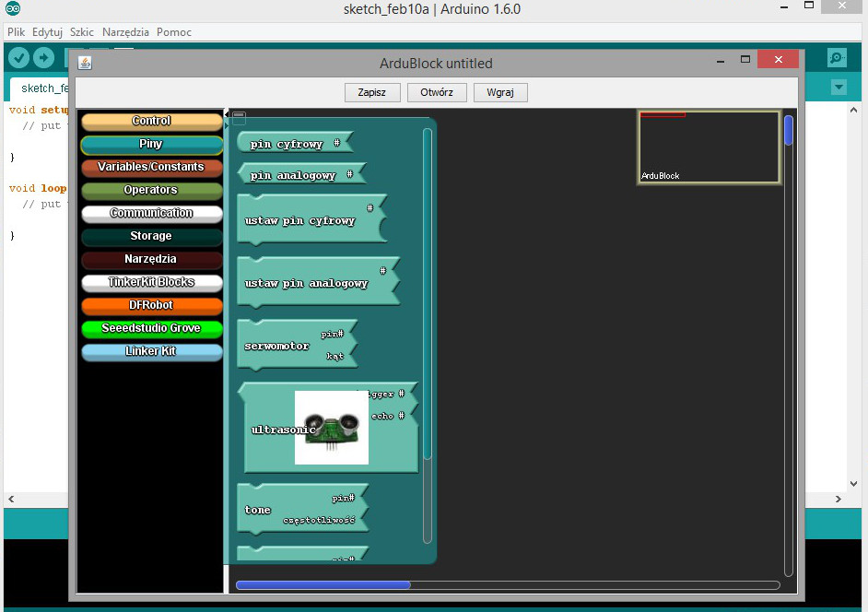Click scroll-down arrow in Arduino editor
This screenshot has width=868, height=612.
coord(853,484)
